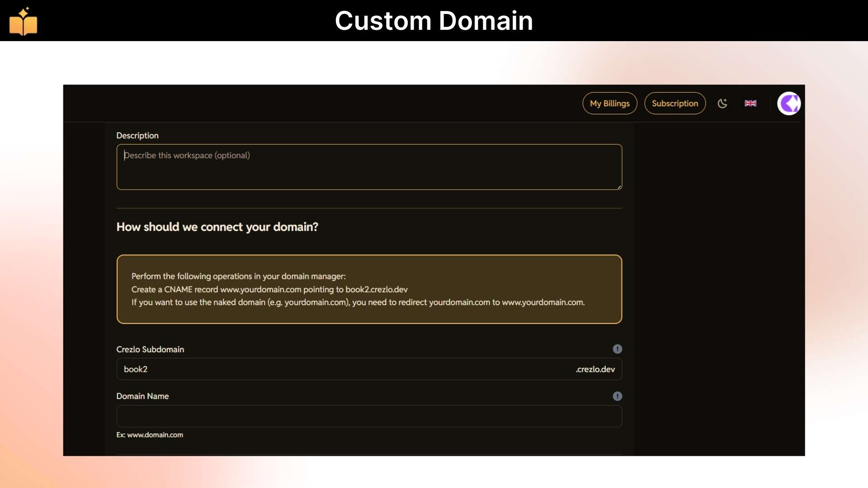This screenshot has width=868, height=488.
Task: Focus the Description text area
Action: coord(369,167)
